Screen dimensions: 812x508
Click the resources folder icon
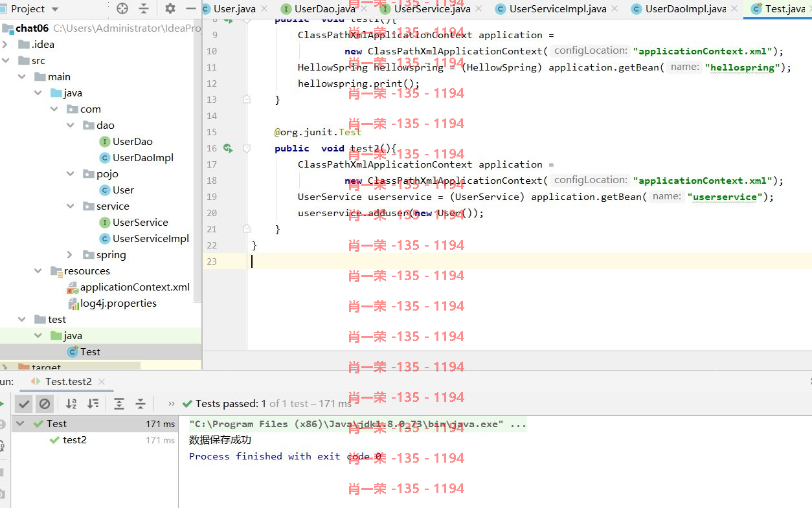coord(56,271)
